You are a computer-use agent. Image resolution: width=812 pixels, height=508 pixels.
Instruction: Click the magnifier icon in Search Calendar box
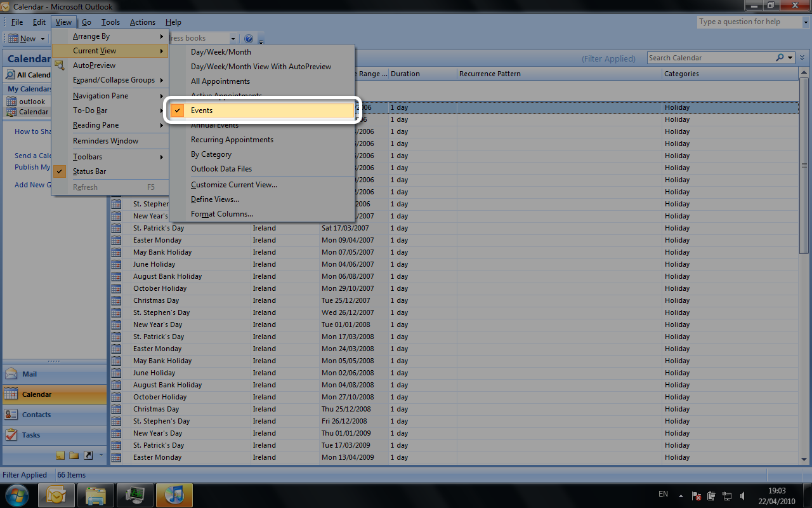pos(780,58)
